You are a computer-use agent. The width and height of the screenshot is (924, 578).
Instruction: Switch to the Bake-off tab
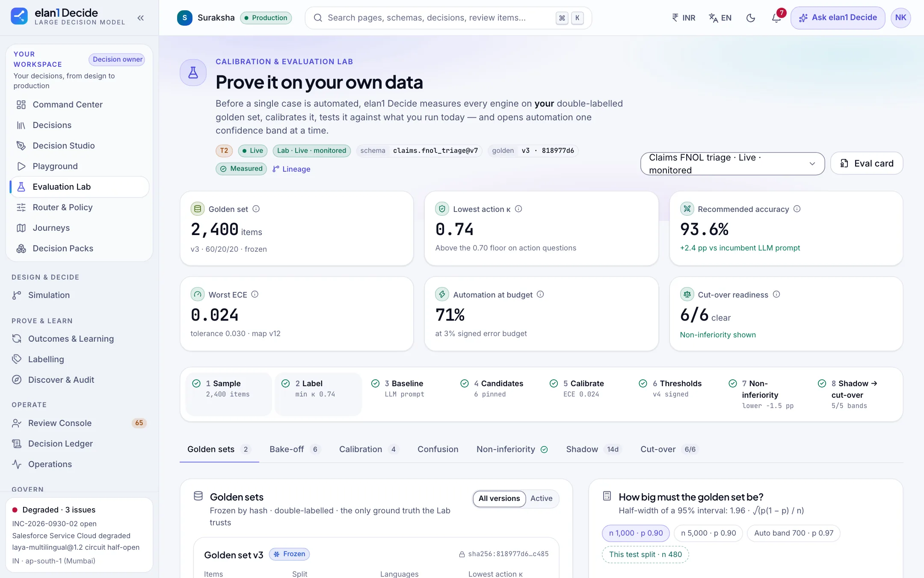tap(295, 449)
